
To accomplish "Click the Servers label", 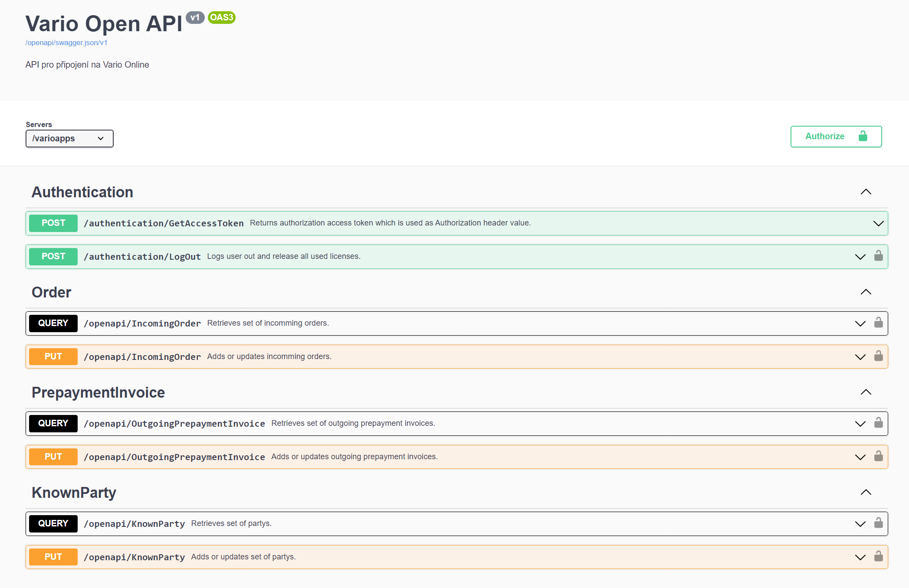I will coord(39,124).
